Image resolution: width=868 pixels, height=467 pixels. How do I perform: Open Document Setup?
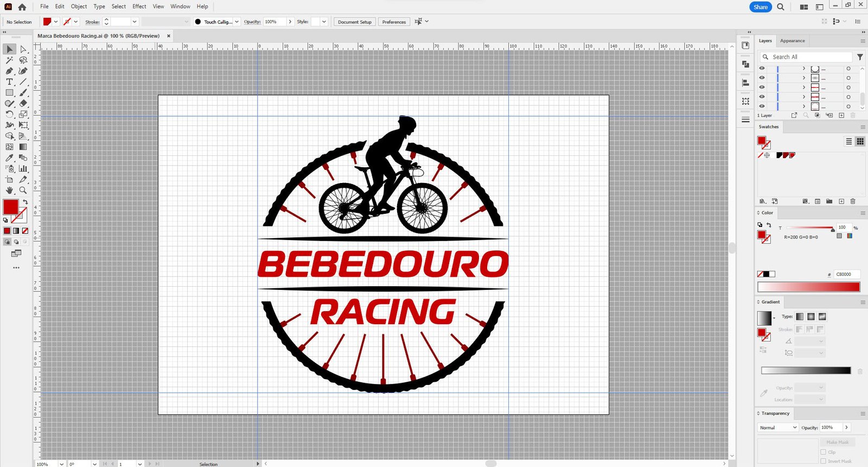354,22
